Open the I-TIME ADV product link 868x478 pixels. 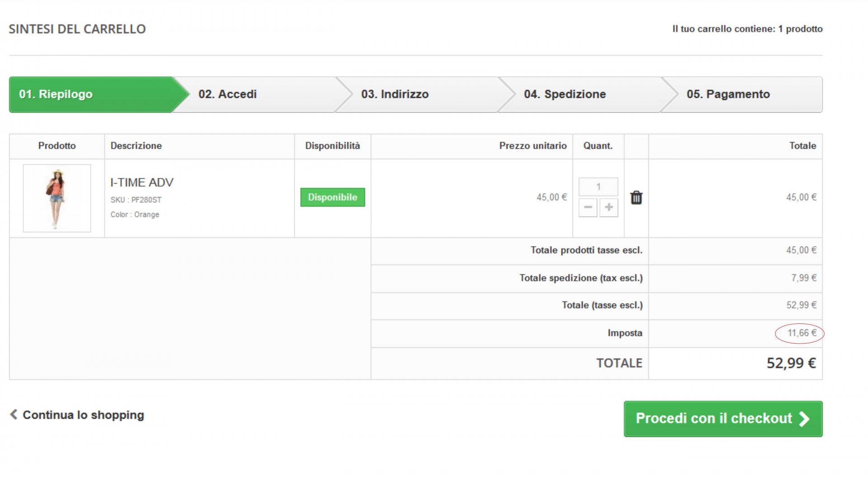click(x=142, y=182)
